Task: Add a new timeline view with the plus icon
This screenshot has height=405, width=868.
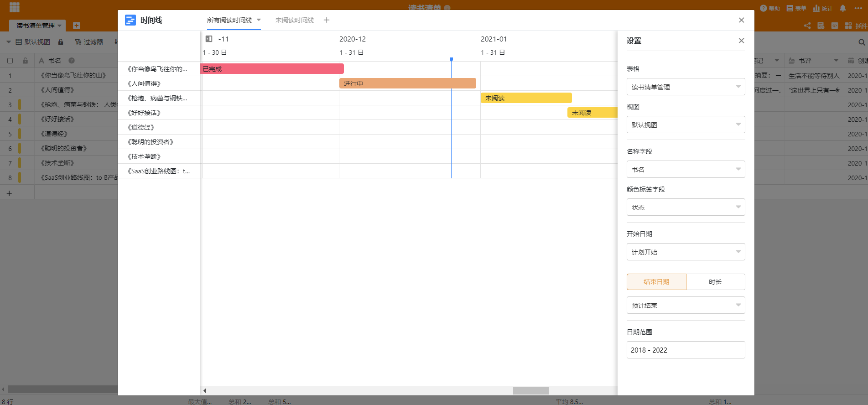Action: [x=327, y=20]
